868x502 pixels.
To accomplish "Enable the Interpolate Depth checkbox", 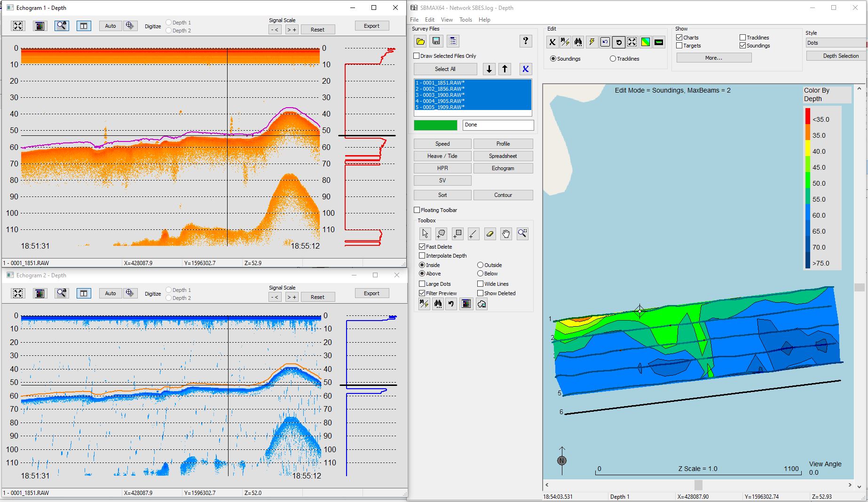I will (422, 256).
